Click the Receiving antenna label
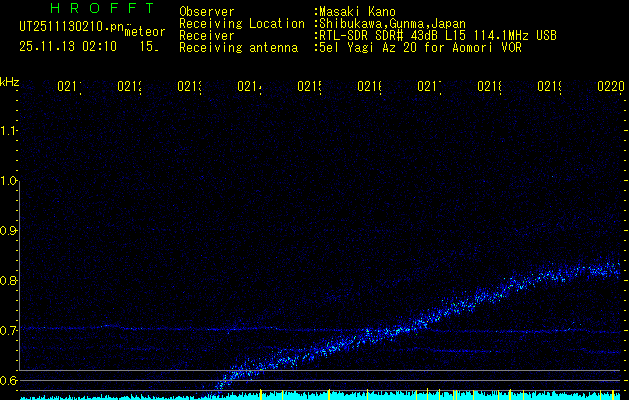This screenshot has height=400, width=629. [238, 48]
